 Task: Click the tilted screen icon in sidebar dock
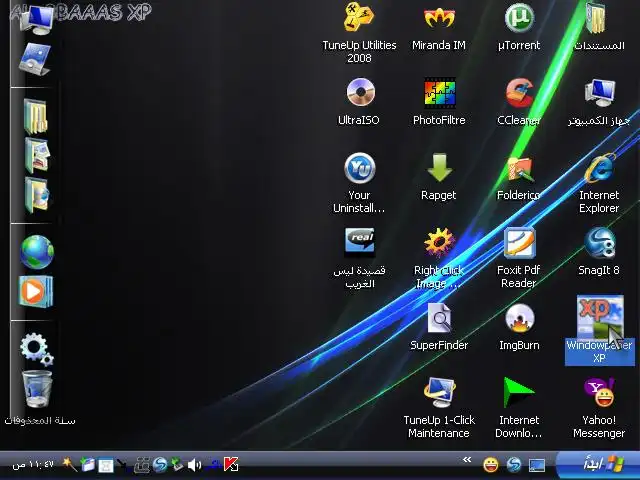click(x=35, y=60)
